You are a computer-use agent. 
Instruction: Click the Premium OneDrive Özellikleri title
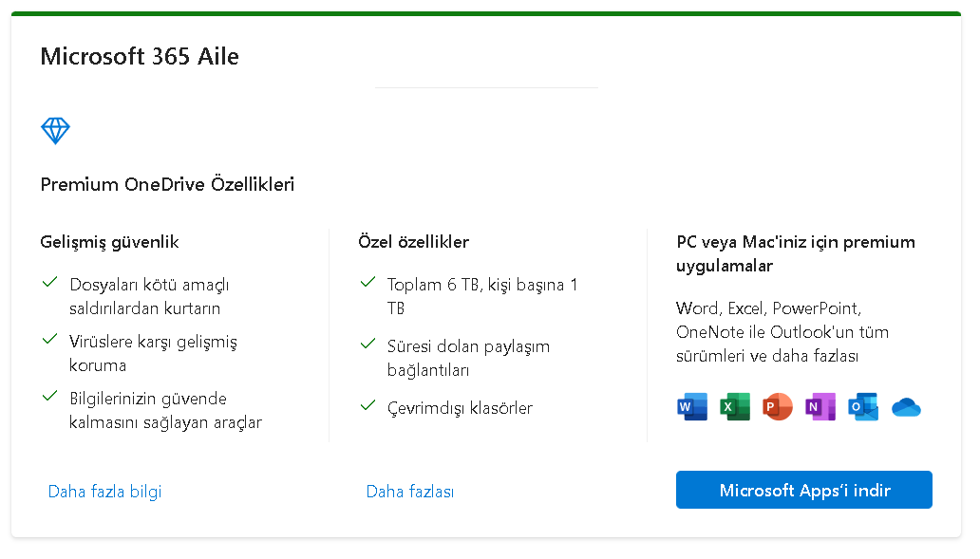pos(167,184)
